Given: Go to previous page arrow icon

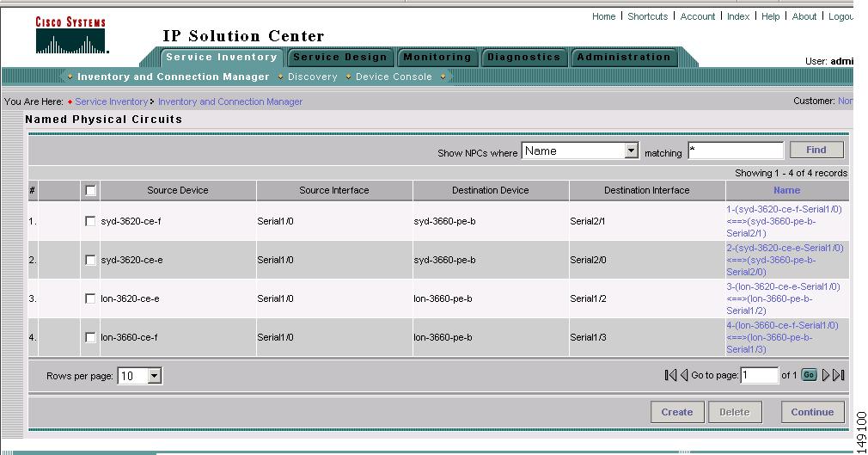Looking at the screenshot, I should tap(684, 375).
